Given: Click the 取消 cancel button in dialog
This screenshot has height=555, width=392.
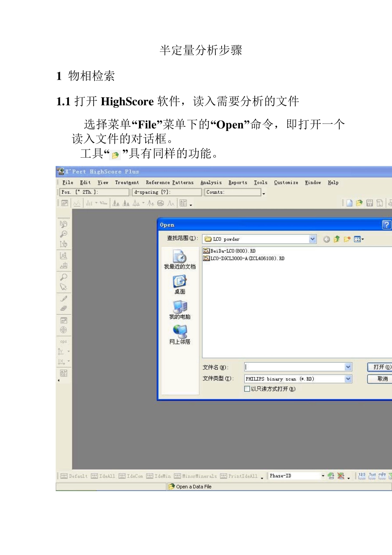Looking at the screenshot, I should [x=380, y=379].
